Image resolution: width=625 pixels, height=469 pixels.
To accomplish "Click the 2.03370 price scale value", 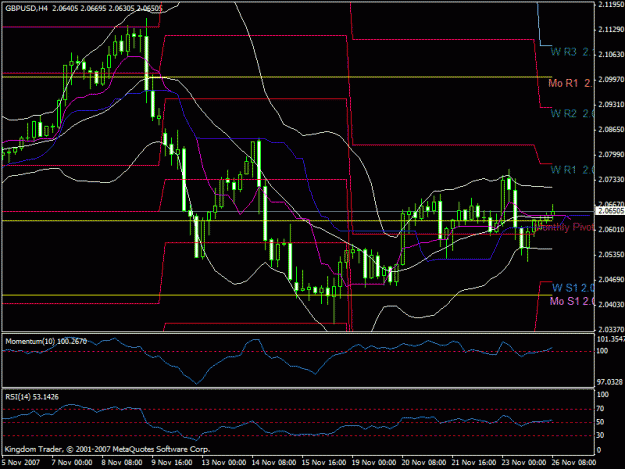I will click(x=611, y=330).
